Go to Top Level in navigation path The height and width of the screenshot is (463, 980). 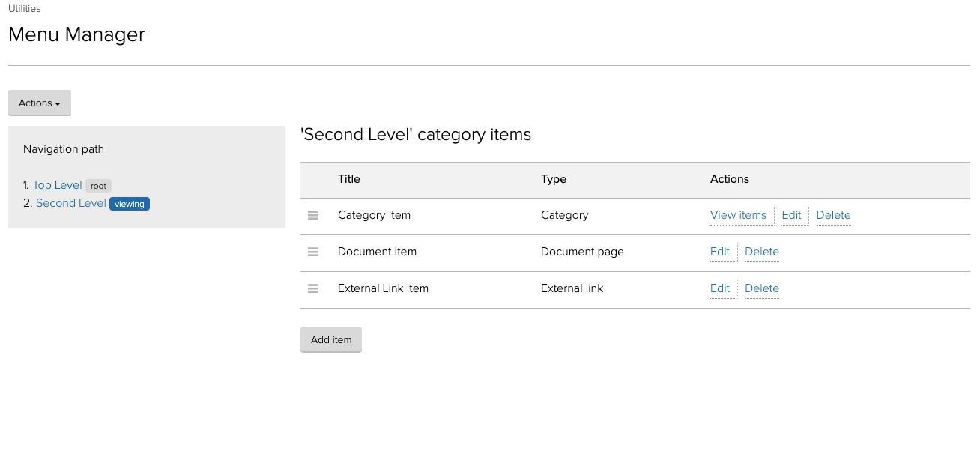pyautogui.click(x=58, y=185)
